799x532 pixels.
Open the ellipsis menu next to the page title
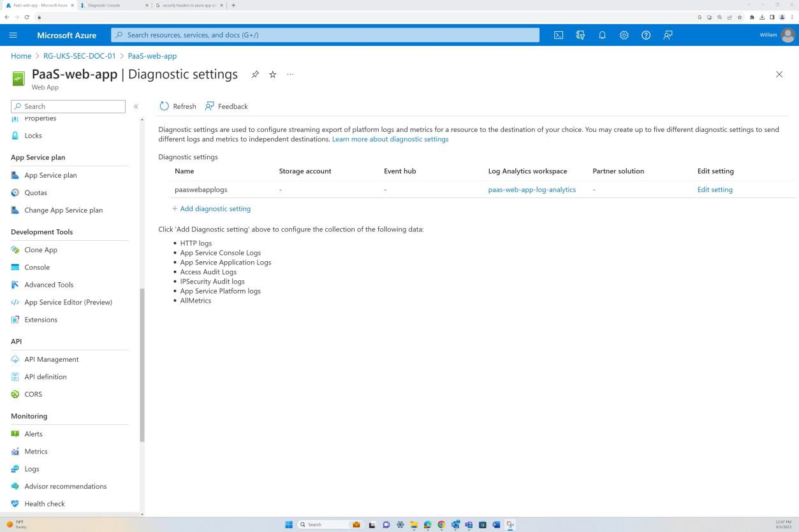click(290, 75)
